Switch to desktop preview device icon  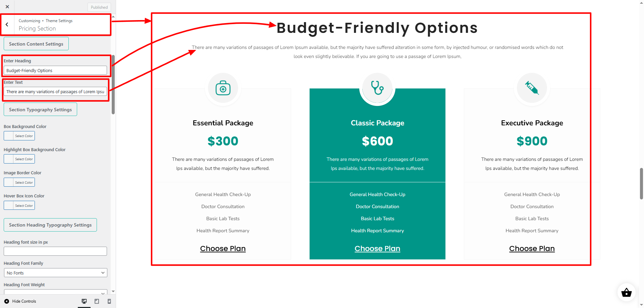[84, 301]
